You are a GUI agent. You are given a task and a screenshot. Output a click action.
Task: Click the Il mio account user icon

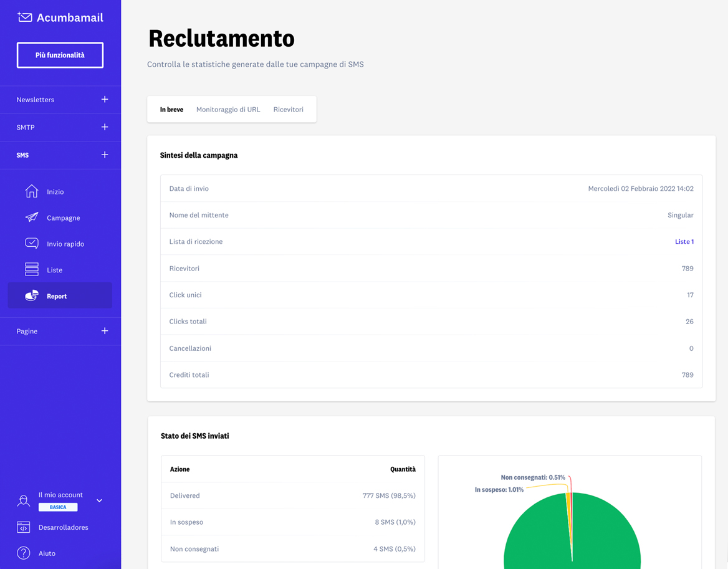pyautogui.click(x=23, y=500)
